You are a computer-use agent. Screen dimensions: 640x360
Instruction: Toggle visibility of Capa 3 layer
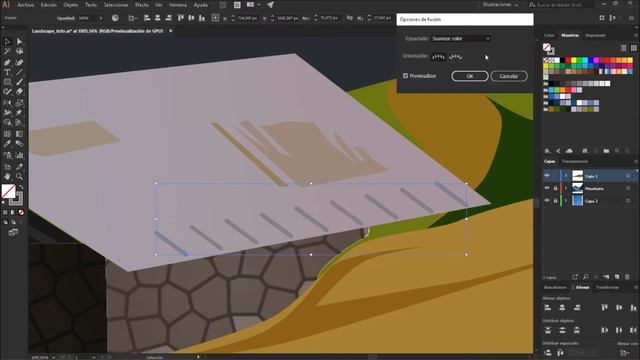tap(547, 201)
